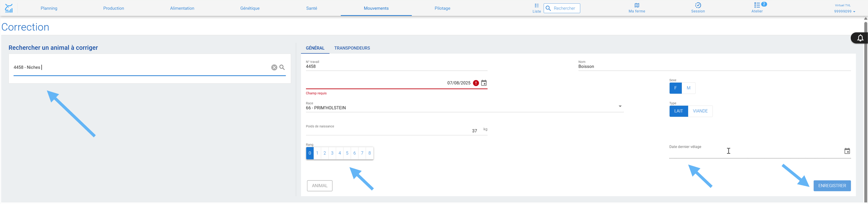
Task: Open the Date dernier vêlage calendar
Action: 847,151
